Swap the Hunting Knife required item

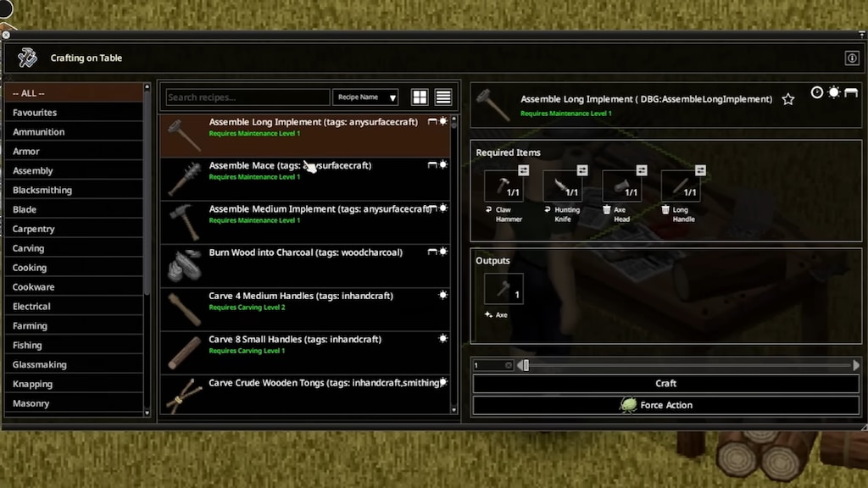[x=582, y=170]
